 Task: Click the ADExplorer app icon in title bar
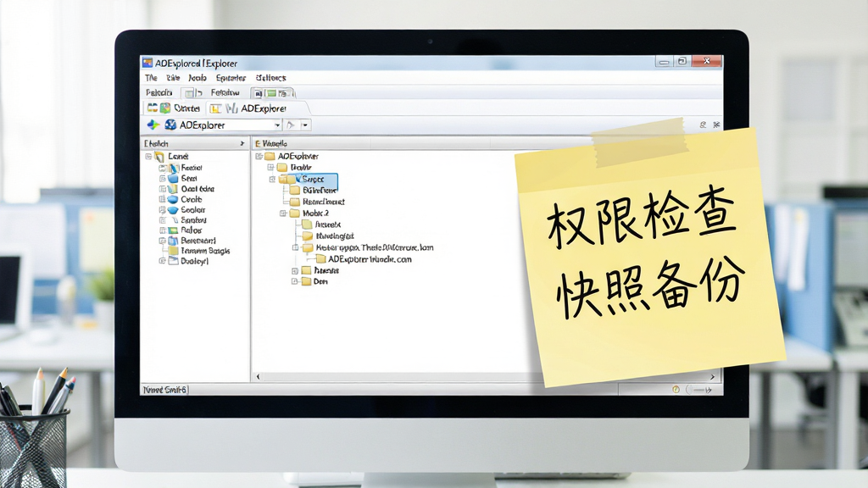point(147,63)
